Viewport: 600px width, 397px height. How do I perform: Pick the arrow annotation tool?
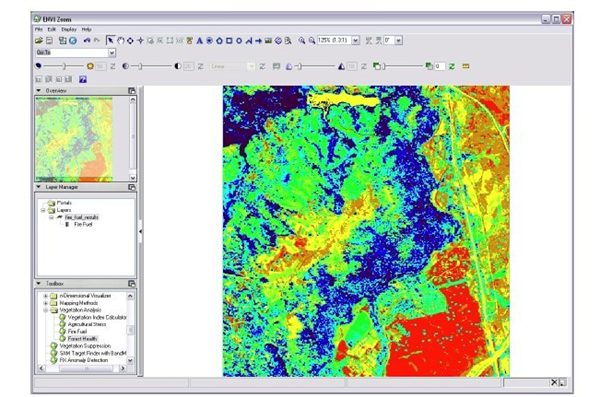pos(259,40)
